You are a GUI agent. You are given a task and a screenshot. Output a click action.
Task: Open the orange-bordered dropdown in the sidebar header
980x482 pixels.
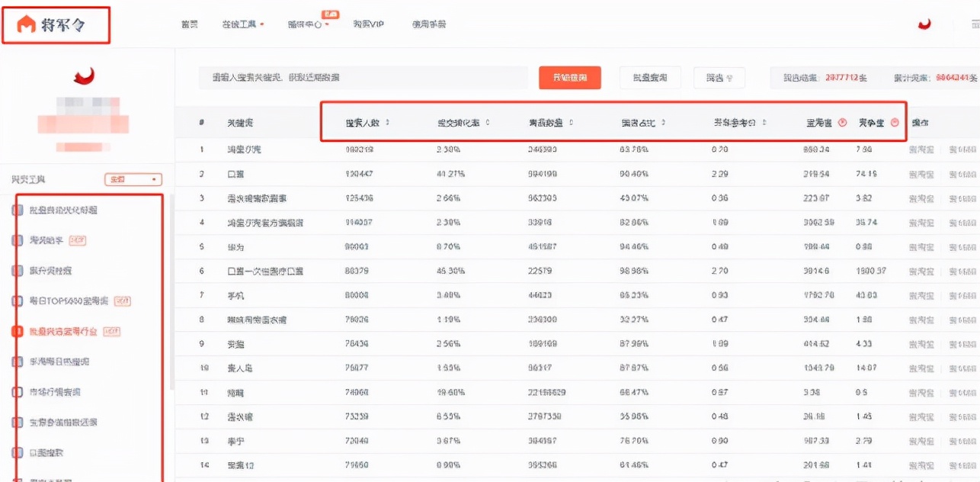pyautogui.click(x=133, y=179)
